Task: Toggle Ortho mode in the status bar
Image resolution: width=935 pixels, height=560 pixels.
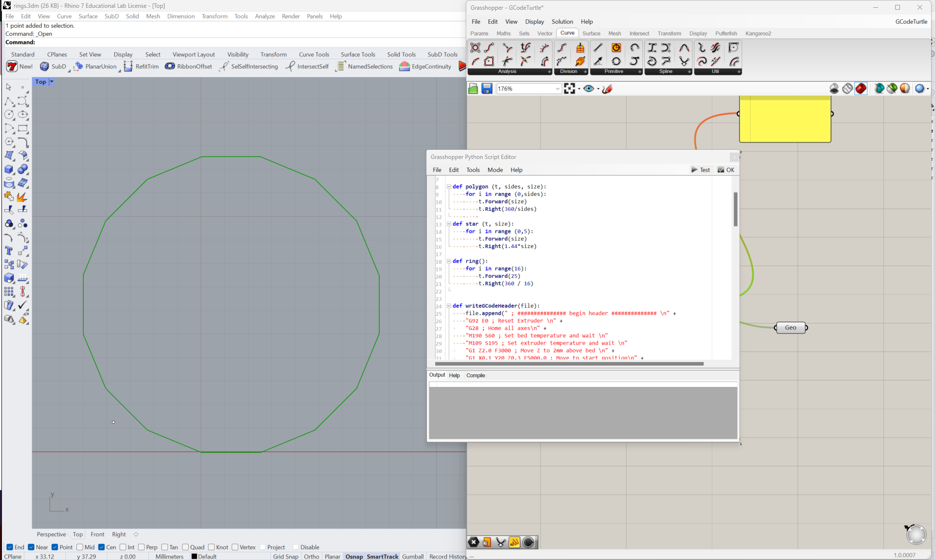Action: tap(311, 556)
